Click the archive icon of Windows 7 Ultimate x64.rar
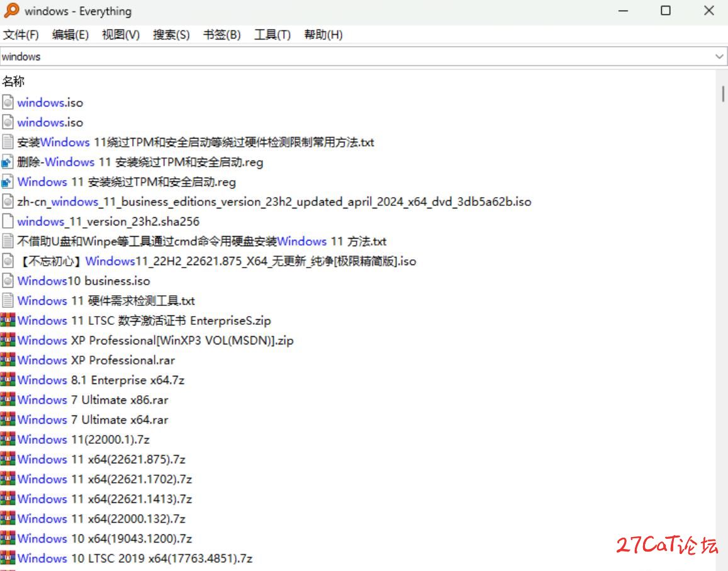This screenshot has height=571, width=728. click(8, 419)
